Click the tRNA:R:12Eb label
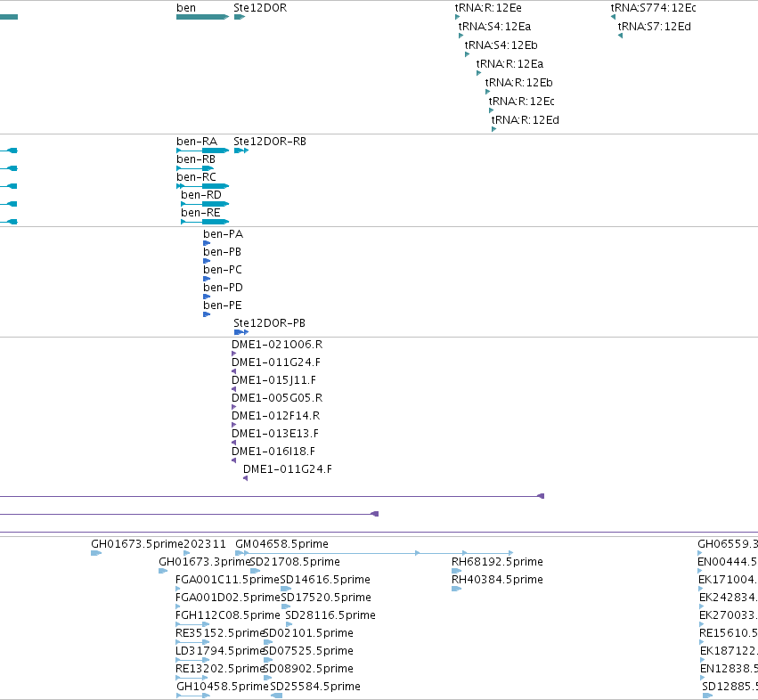Viewport: 758px width, 700px height. (x=518, y=83)
